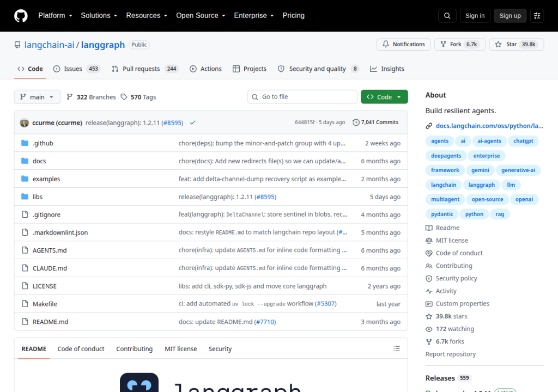Click the Sign in button
This screenshot has height=392, width=558.
pyautogui.click(x=475, y=16)
